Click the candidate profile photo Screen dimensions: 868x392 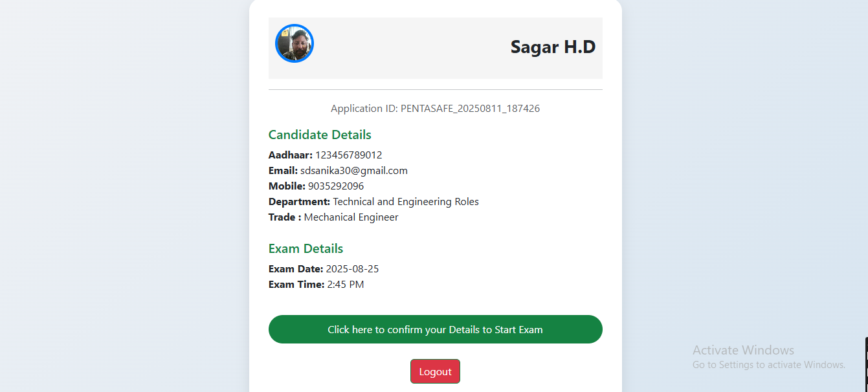click(295, 44)
